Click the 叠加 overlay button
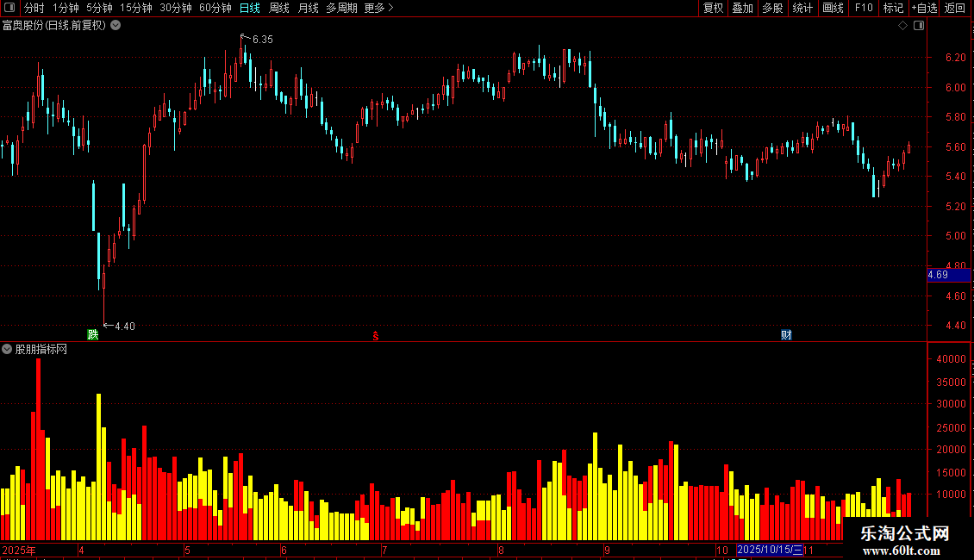974x560 pixels. pos(742,8)
